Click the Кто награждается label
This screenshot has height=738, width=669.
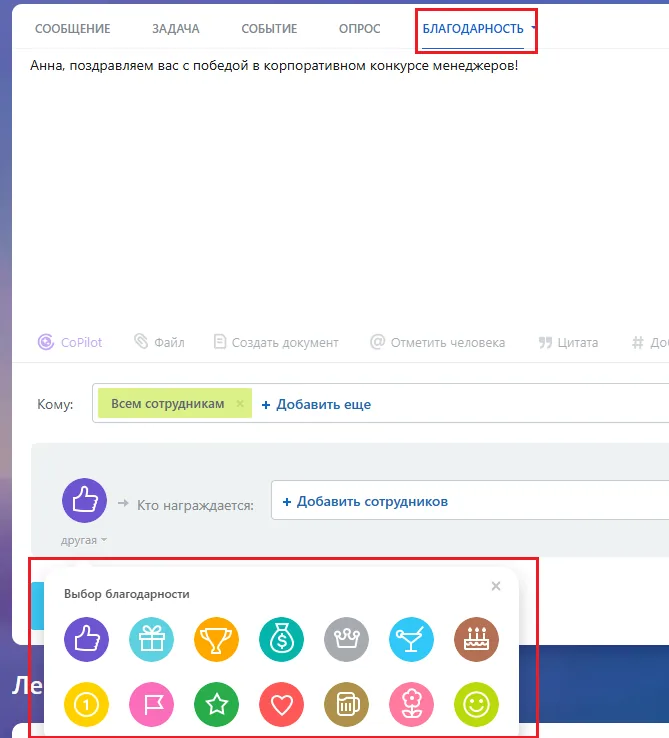(195, 505)
